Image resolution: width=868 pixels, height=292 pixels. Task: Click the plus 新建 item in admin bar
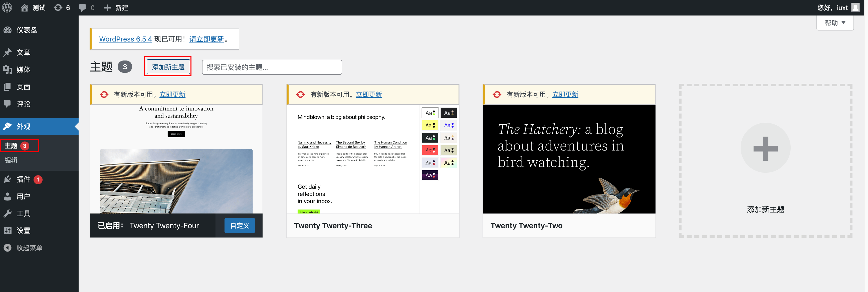click(x=116, y=7)
